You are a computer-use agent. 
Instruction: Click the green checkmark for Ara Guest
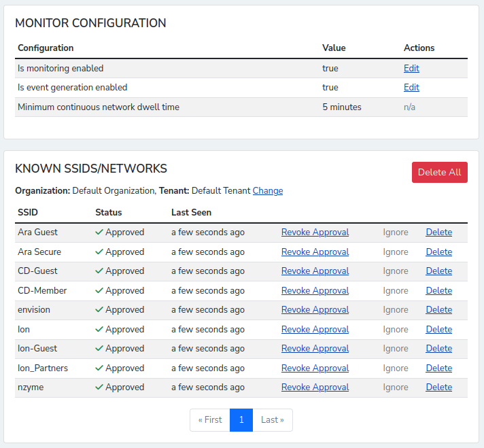99,232
